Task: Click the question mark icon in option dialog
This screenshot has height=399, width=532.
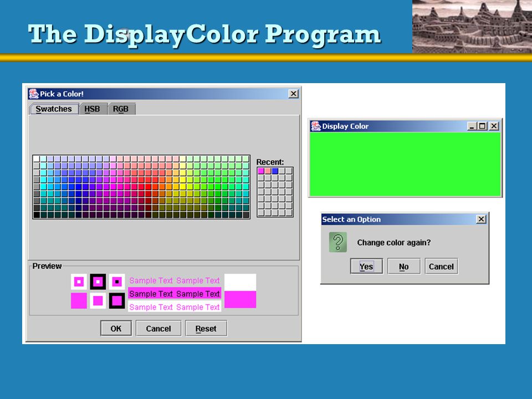Action: 338,242
